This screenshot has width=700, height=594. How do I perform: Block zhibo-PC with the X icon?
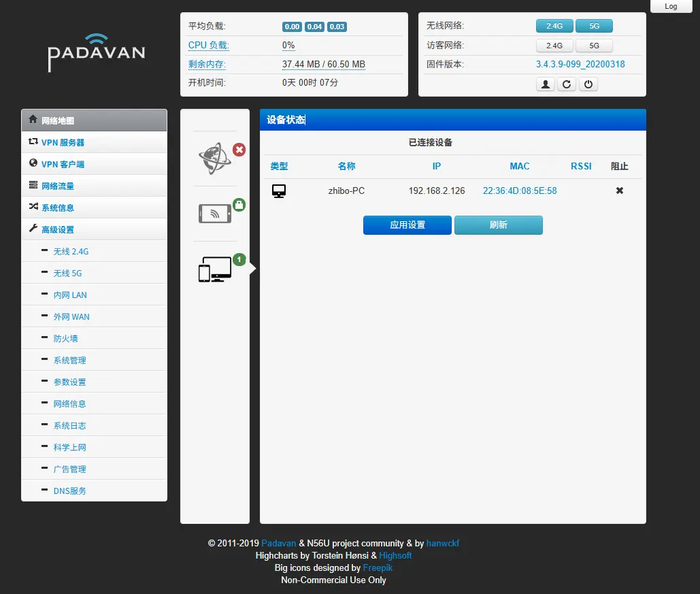[620, 191]
